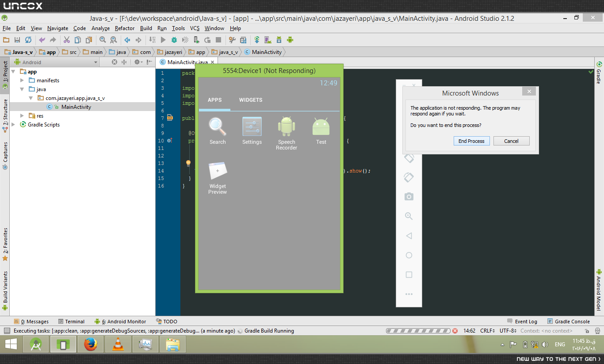Click the Synchronize toolbar icon

coord(28,40)
